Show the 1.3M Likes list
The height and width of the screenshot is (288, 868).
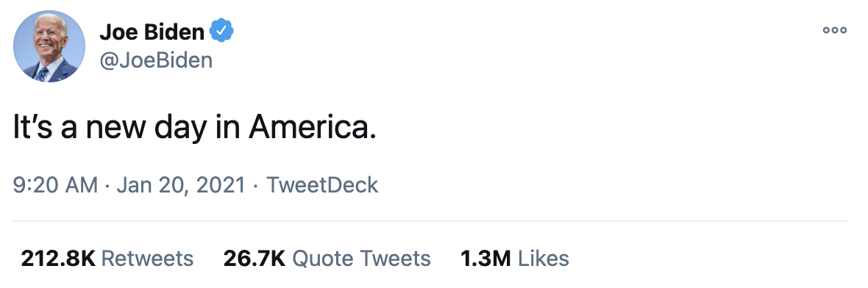click(x=514, y=258)
